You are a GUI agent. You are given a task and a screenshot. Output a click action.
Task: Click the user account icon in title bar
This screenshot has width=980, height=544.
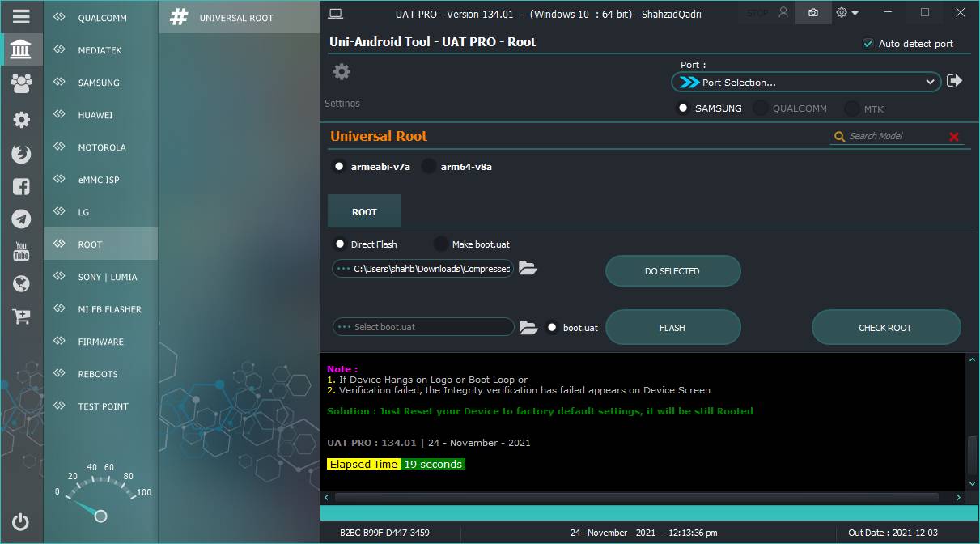pyautogui.click(x=783, y=12)
